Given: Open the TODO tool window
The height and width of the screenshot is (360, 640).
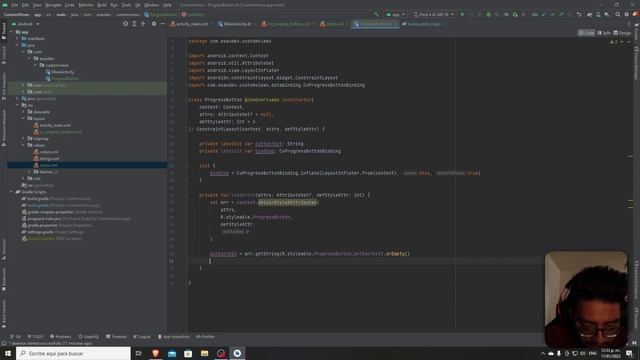Looking at the screenshot, I should (36, 337).
